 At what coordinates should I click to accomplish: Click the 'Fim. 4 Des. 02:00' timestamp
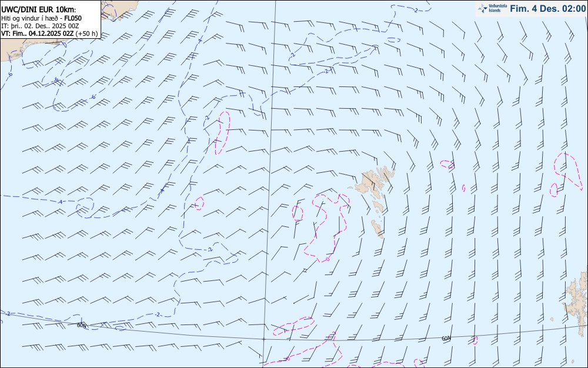[547, 8]
